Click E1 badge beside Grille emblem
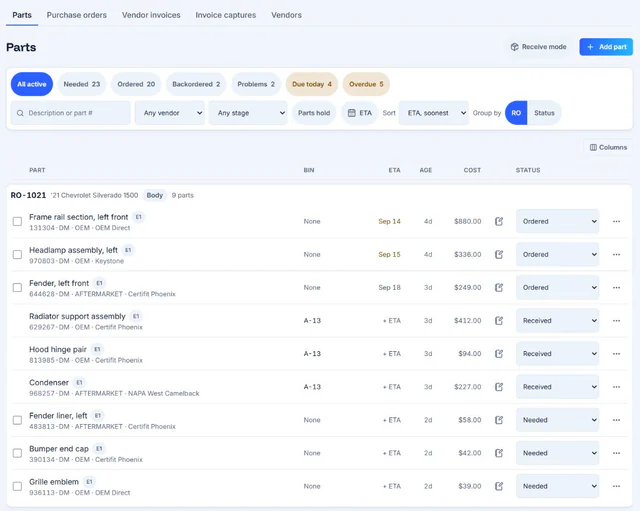Screen dimensions: 640x511 (89, 482)
